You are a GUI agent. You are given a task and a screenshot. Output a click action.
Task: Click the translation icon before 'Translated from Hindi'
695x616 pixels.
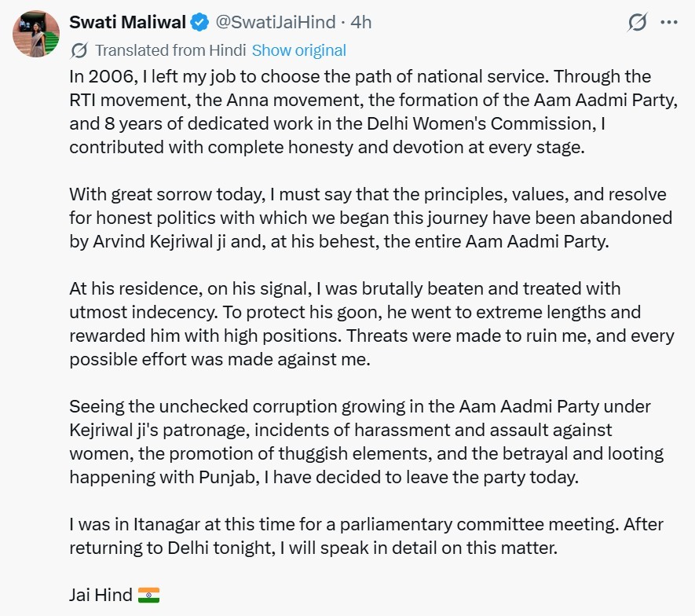coord(79,51)
